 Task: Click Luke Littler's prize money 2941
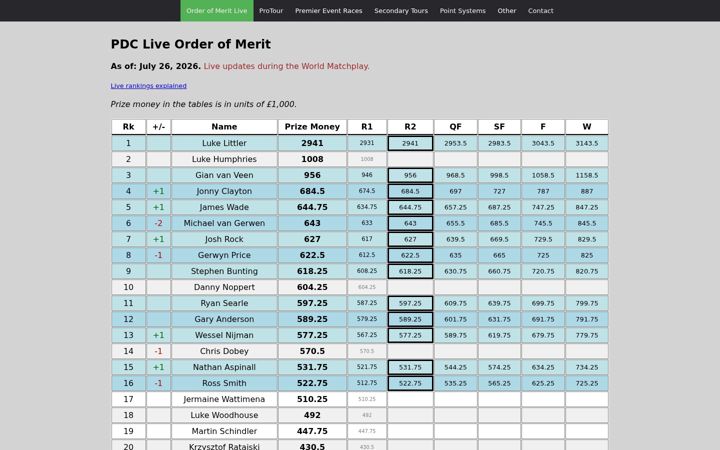tap(312, 143)
